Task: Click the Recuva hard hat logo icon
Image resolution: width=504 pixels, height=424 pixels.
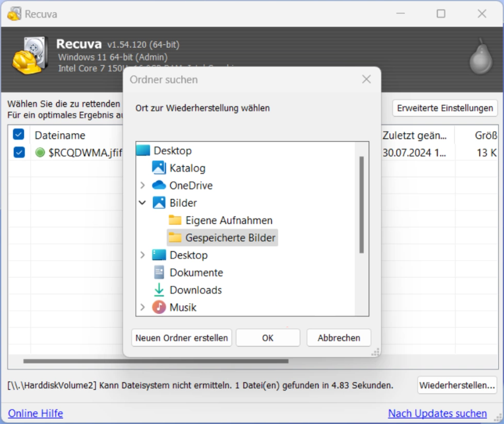Action: [30, 56]
